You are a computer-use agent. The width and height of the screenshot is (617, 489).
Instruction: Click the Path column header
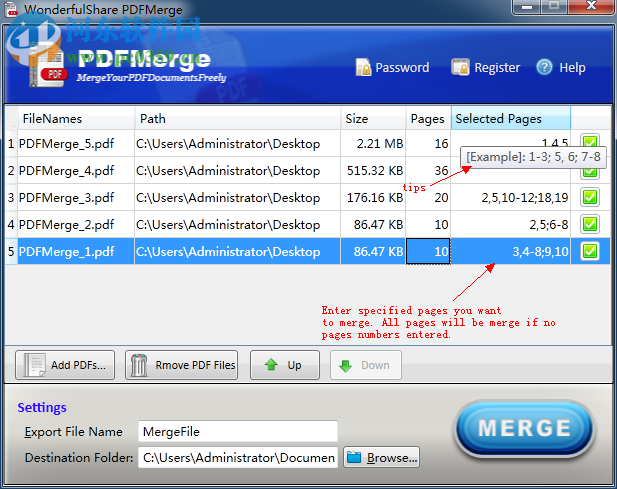(238, 118)
